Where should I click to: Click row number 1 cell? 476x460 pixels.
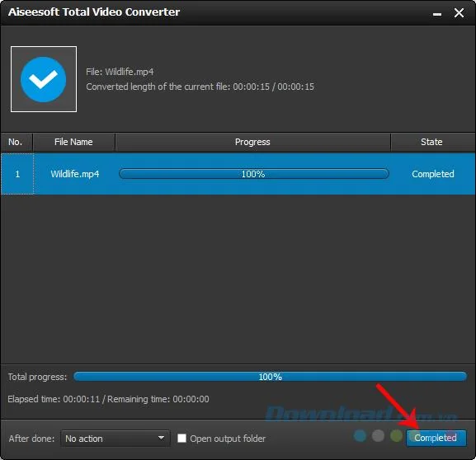(17, 174)
